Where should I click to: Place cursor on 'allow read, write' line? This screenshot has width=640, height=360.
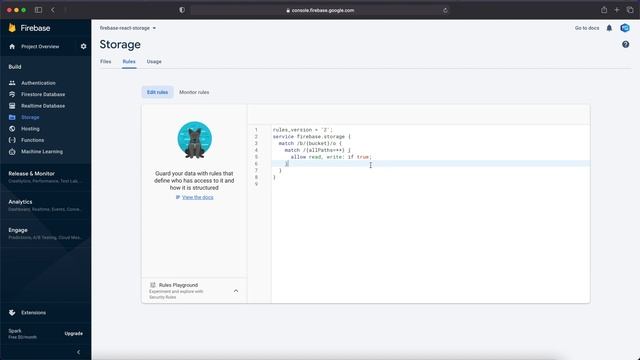(x=331, y=157)
